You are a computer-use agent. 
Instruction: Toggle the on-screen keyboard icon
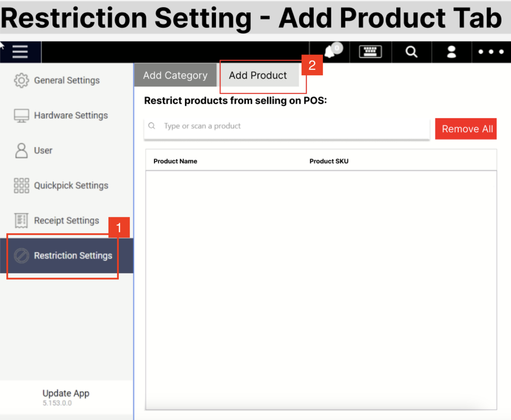(370, 52)
